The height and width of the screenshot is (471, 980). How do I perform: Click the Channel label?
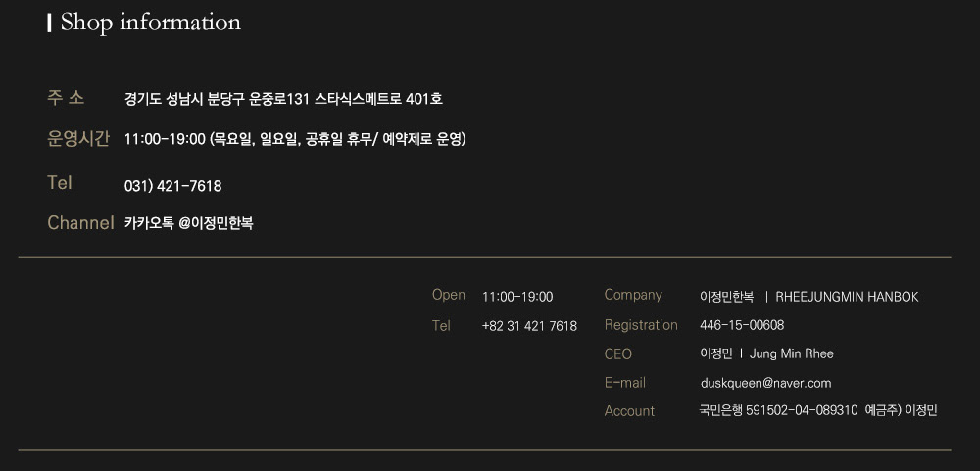(80, 223)
